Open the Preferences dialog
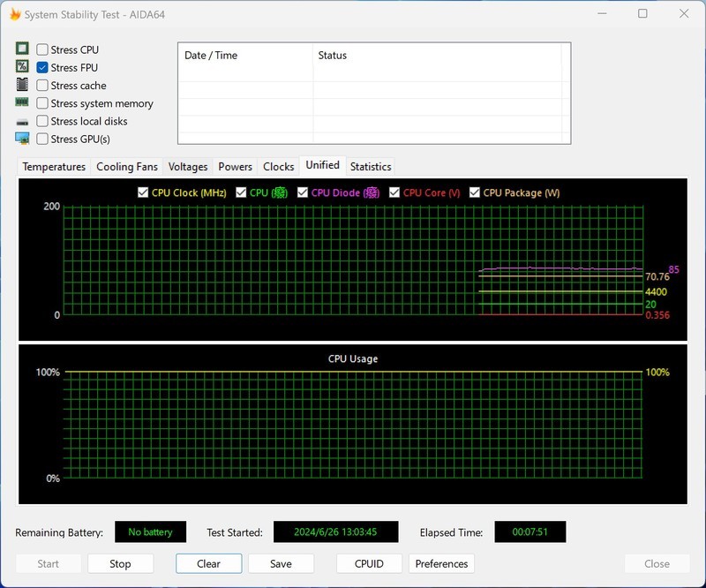 [441, 563]
